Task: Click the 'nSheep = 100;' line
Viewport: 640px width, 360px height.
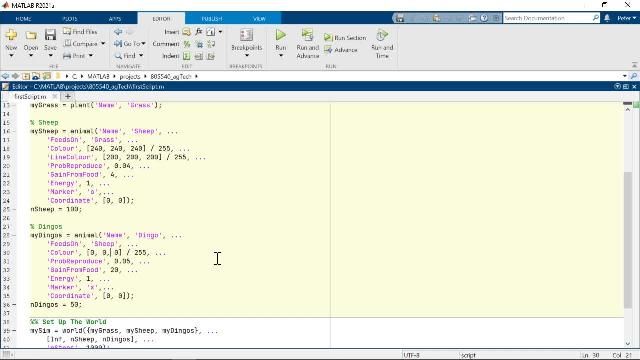Action: pos(56,209)
